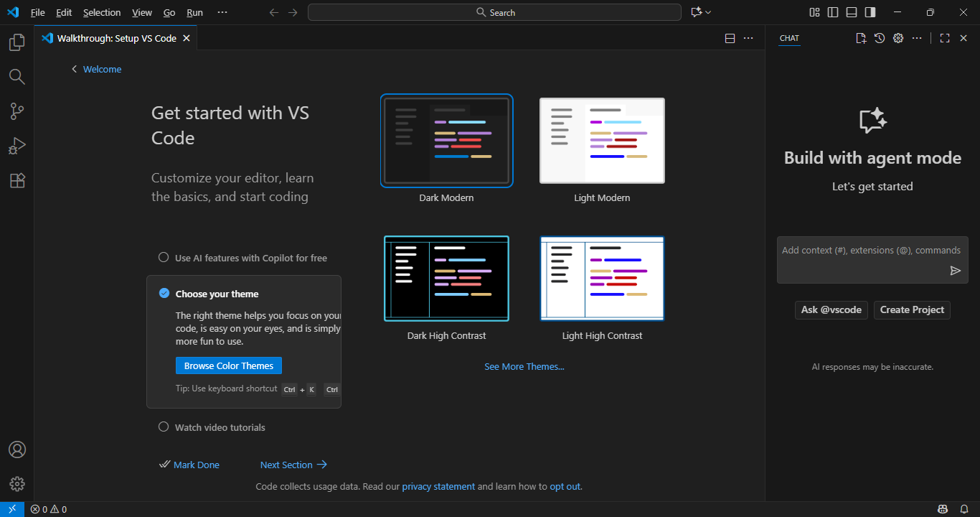
Task: Expand the overflow menu next to Run
Action: coord(222,12)
